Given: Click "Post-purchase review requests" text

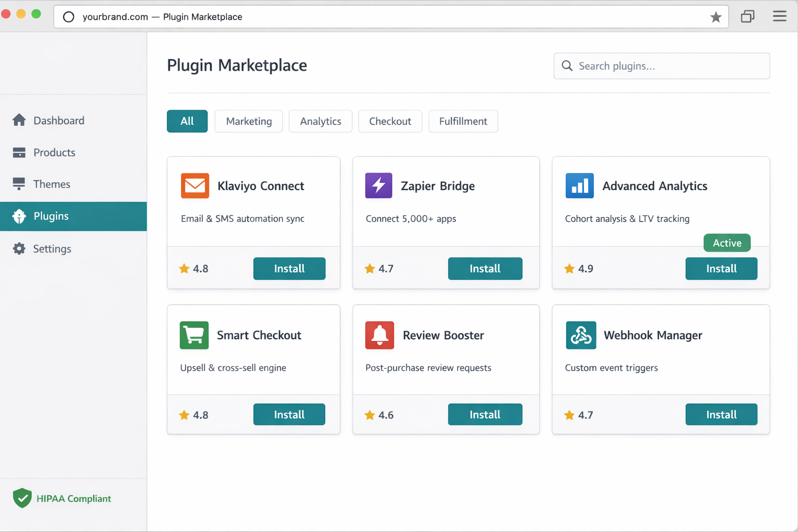Looking at the screenshot, I should 428,368.
